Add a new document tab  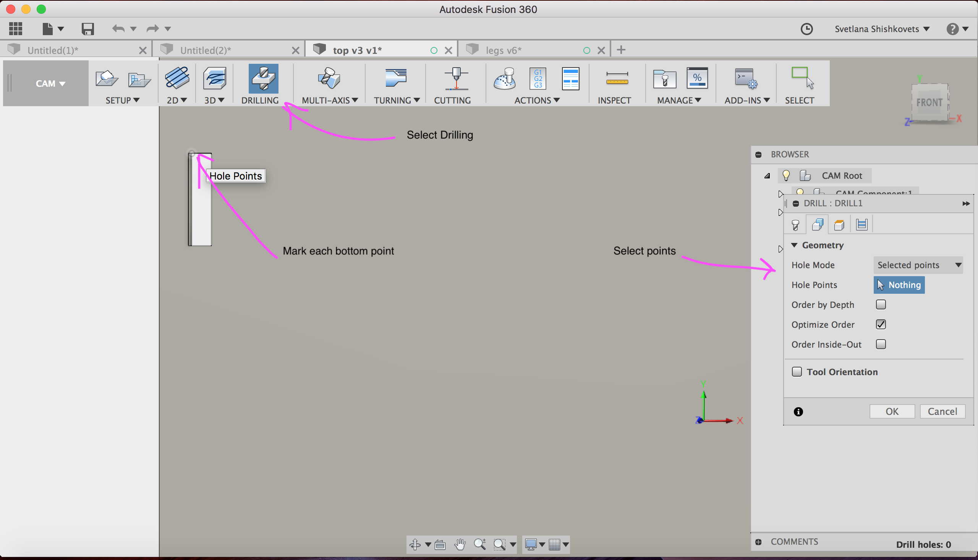point(621,50)
